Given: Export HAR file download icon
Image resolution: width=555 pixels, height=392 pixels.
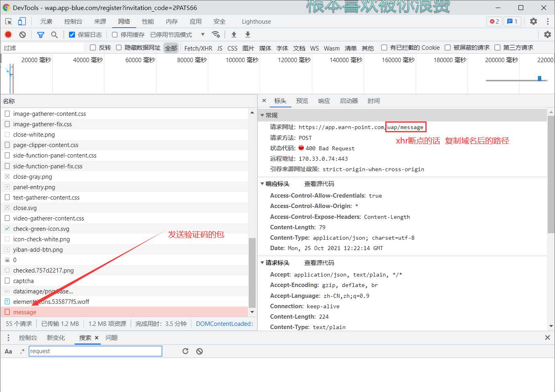Looking at the screenshot, I should coord(248,34).
